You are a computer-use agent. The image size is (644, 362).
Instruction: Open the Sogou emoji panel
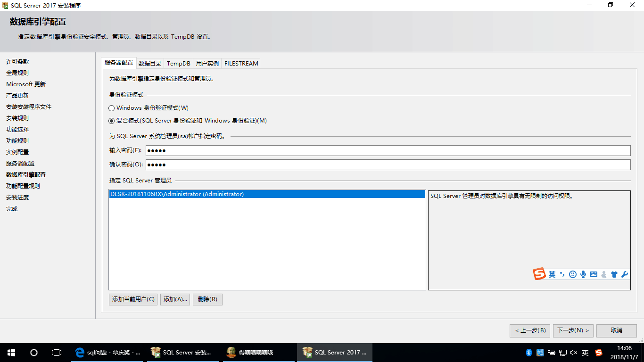coord(572,274)
